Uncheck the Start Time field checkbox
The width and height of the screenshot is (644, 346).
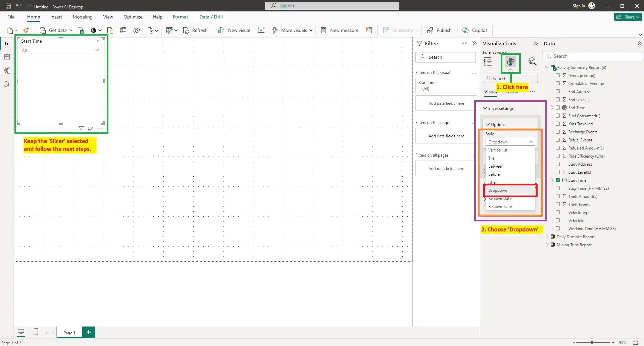pos(558,180)
